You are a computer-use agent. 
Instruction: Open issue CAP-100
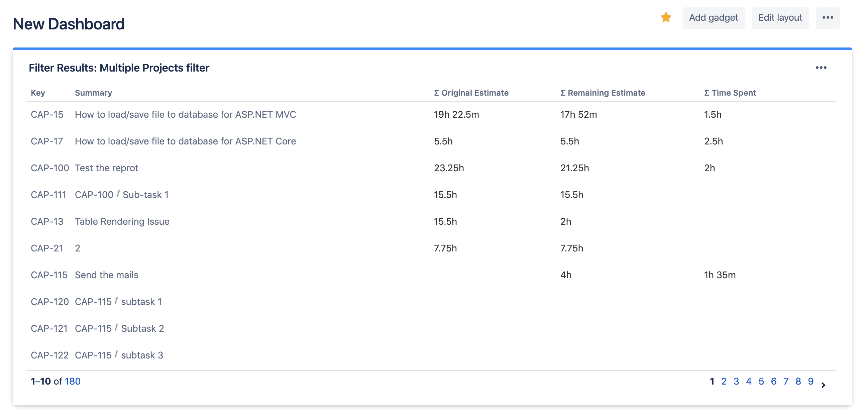[x=50, y=168]
